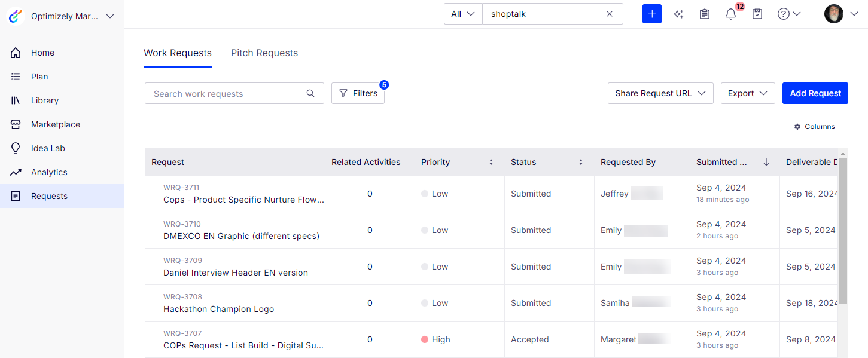Click the blue plus create icon
This screenshot has height=358, width=868.
click(651, 13)
